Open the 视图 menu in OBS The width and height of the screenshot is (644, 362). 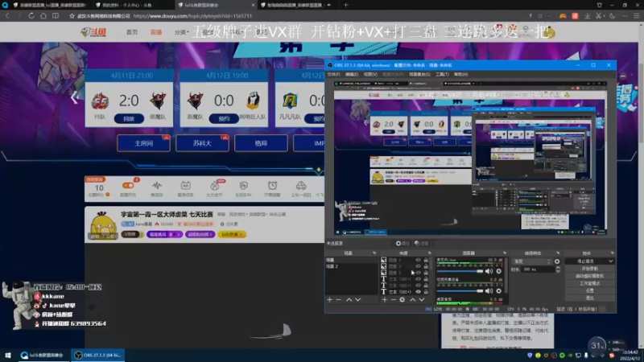pos(370,74)
